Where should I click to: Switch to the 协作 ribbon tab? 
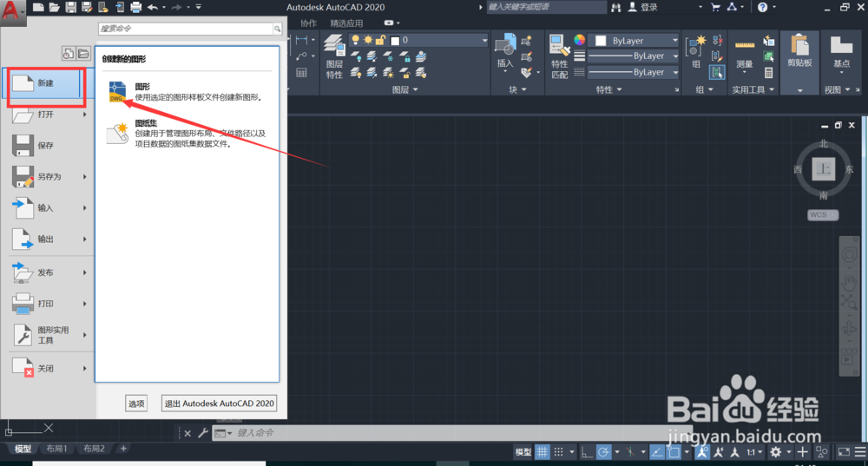tap(309, 23)
